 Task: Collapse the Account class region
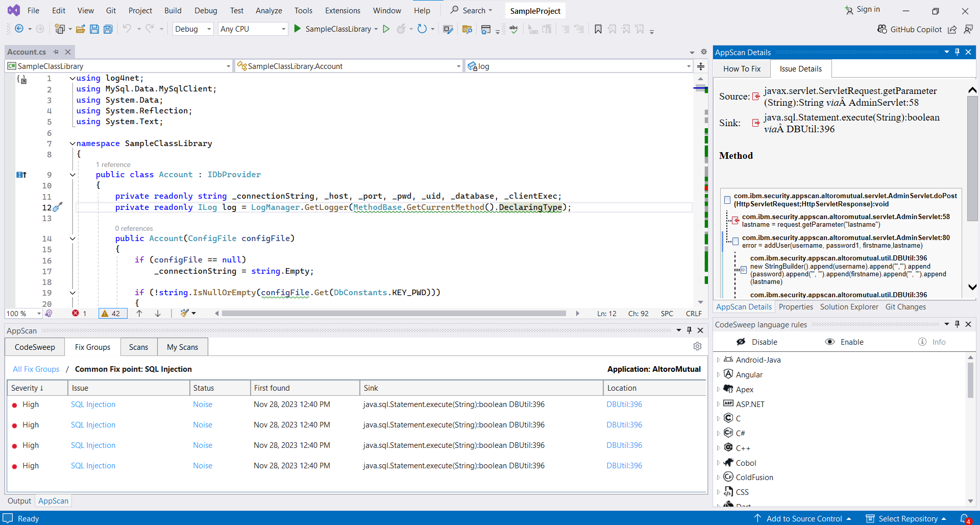[72, 175]
